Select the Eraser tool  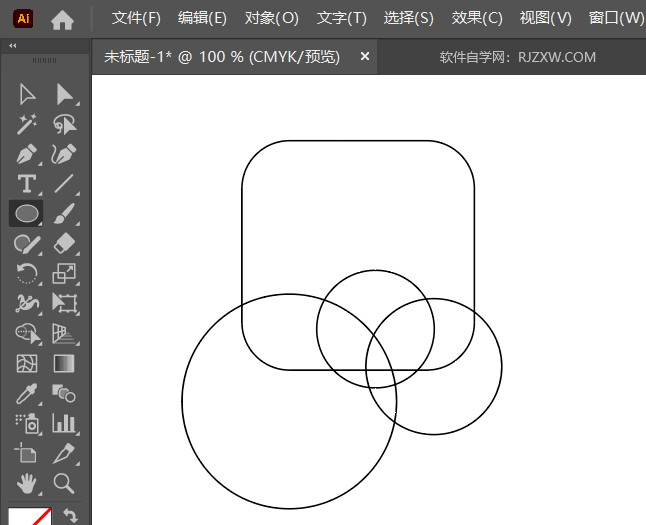point(65,243)
